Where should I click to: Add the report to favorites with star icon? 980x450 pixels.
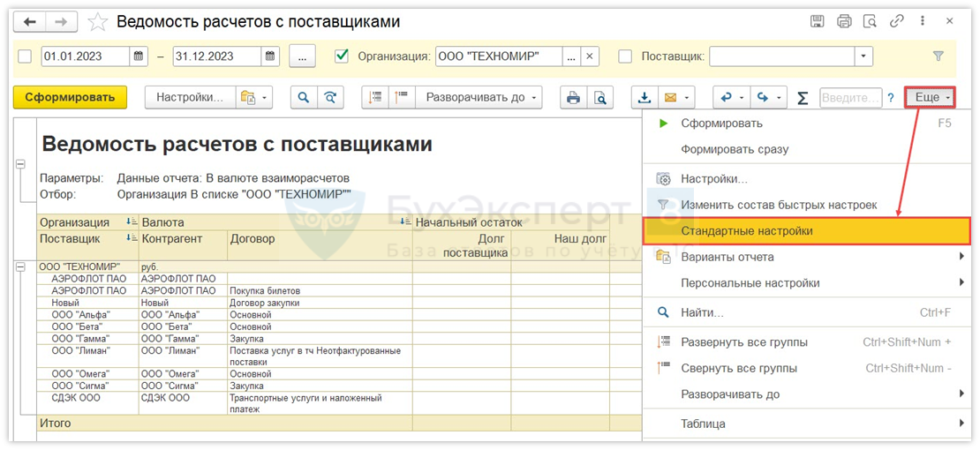click(98, 22)
